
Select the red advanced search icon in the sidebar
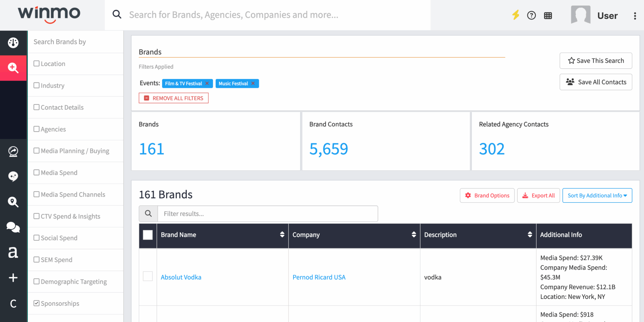point(13,68)
